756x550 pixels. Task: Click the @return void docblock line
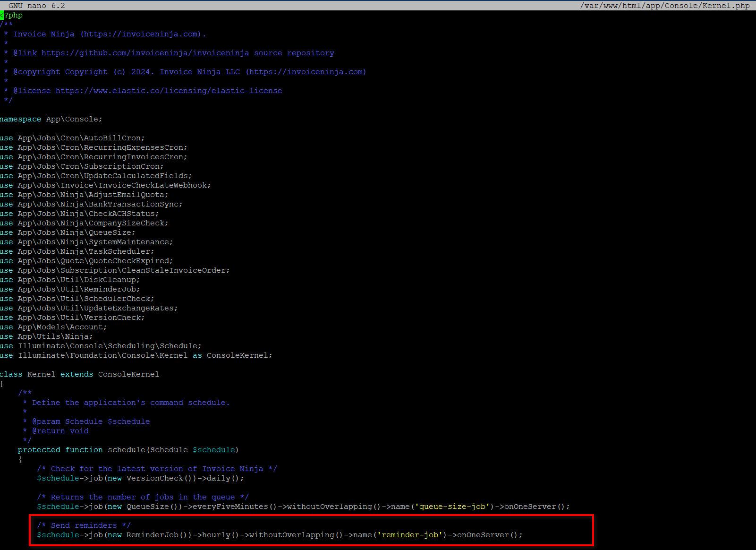[56, 431]
